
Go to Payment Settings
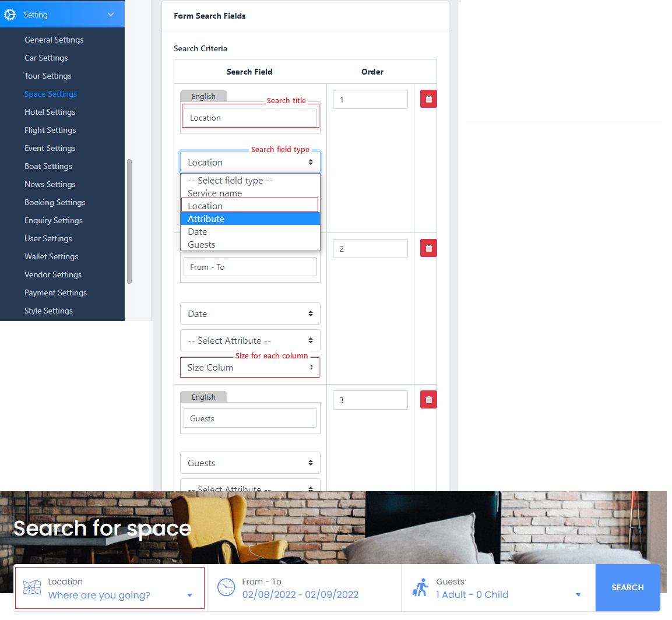click(x=55, y=293)
